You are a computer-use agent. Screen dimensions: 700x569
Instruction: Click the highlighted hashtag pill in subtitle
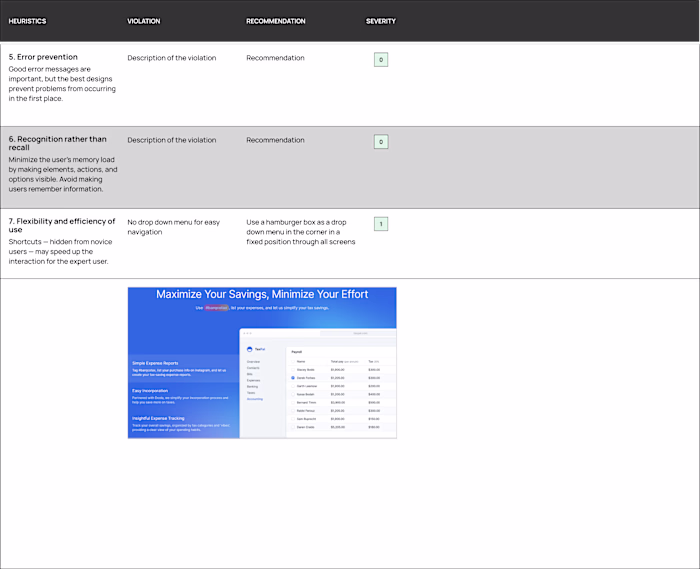coord(217,307)
